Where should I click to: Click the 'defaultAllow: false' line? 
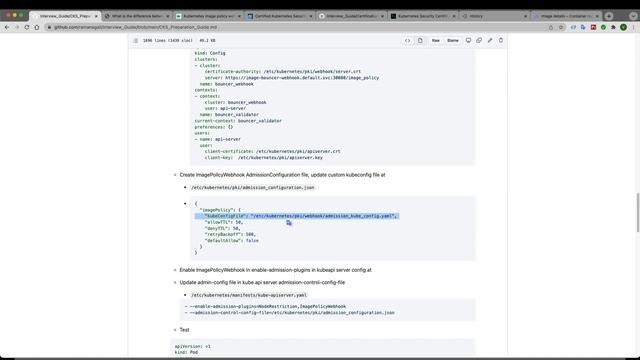pos(232,241)
